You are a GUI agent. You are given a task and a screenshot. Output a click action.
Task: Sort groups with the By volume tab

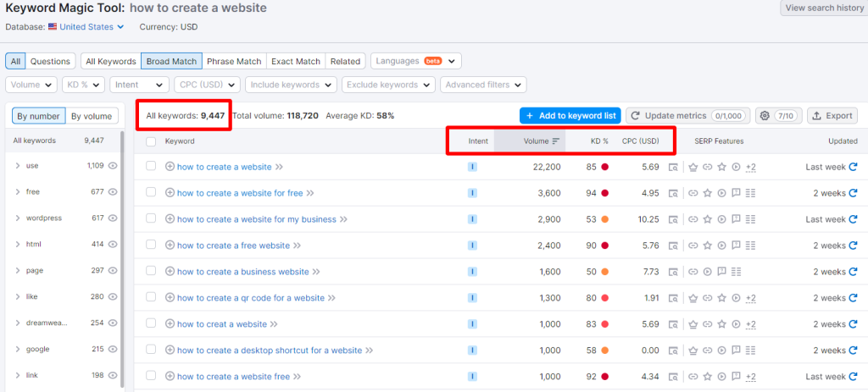[x=92, y=115]
